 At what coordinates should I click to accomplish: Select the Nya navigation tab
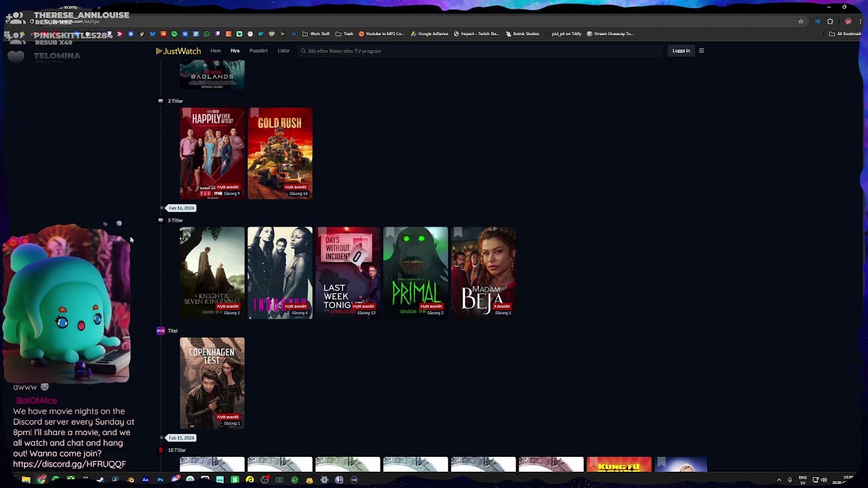(x=235, y=51)
